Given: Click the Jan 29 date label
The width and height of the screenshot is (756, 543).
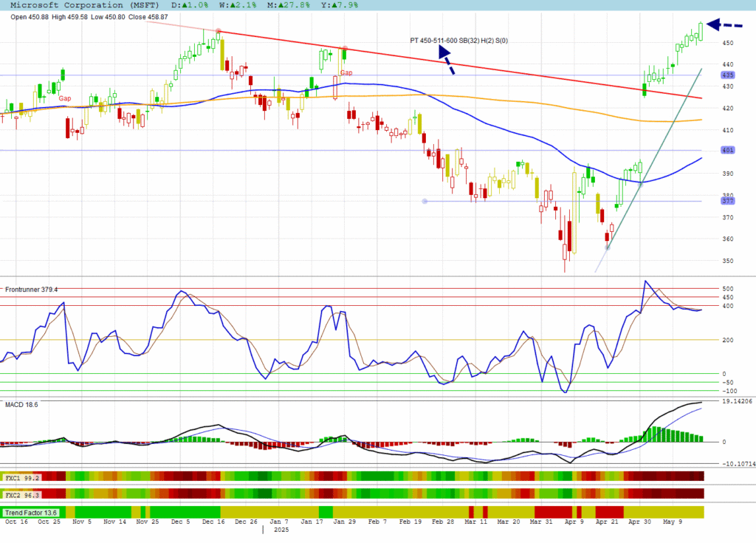Looking at the screenshot, I should (345, 522).
